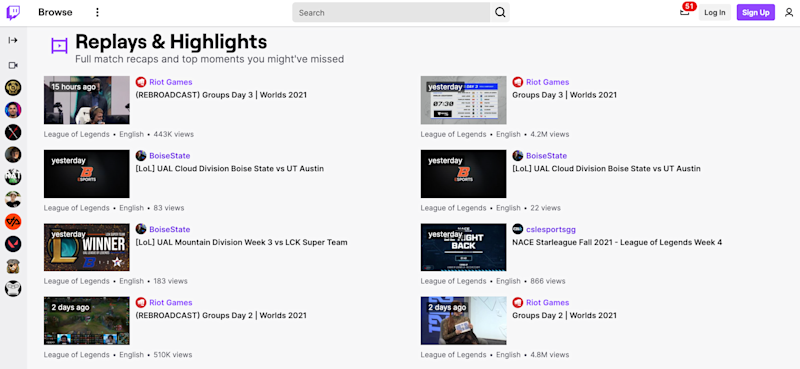The height and width of the screenshot is (369, 800).
Task: Click the cslesportsgg channel avatar
Action: point(518,229)
